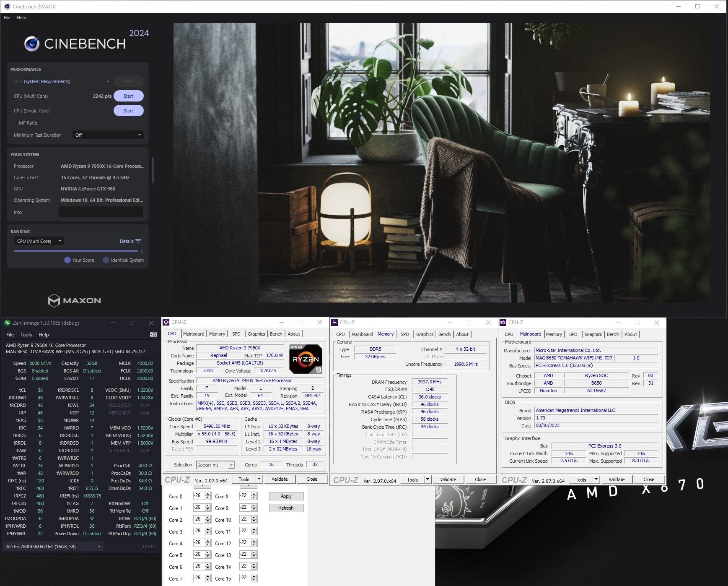Open the System Requirements link for GPU
The width and height of the screenshot is (728, 586).
pyautogui.click(x=47, y=81)
